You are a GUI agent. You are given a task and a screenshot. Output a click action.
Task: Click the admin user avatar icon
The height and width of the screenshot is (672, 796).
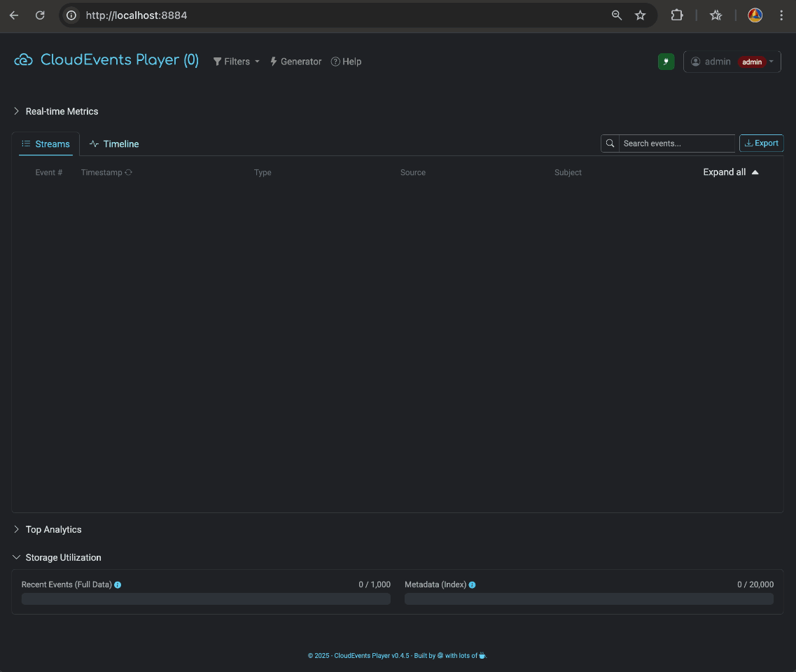coord(695,62)
